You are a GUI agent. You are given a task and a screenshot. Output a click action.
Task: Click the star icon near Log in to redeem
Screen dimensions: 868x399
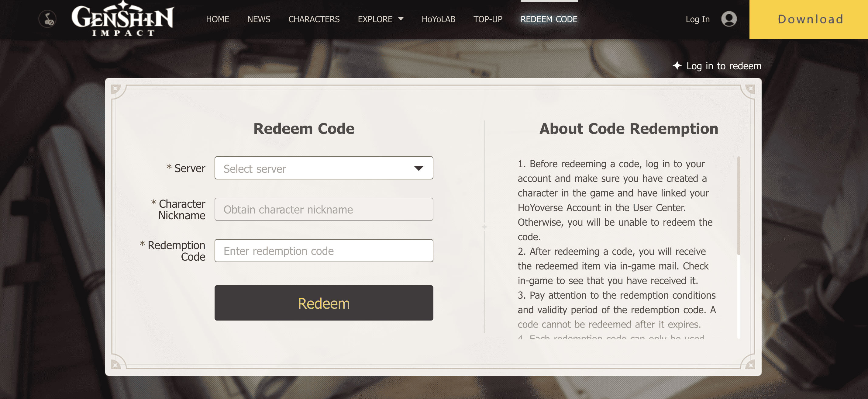[x=677, y=66]
